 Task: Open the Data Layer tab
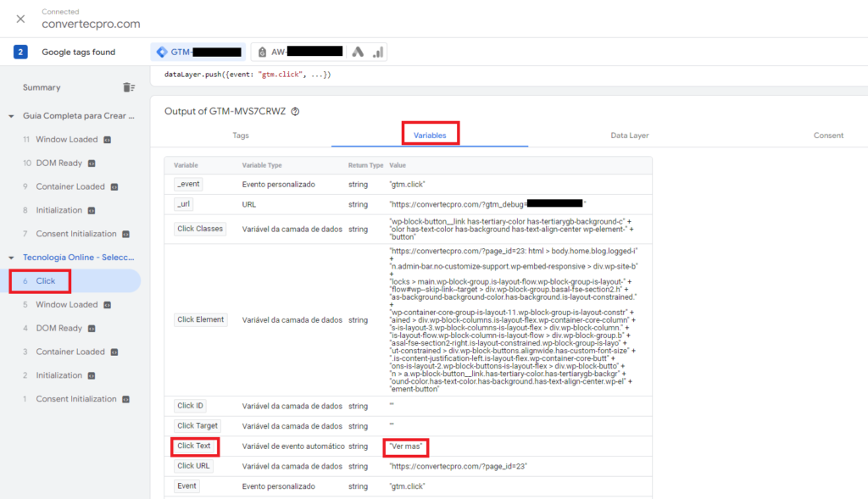coord(630,136)
